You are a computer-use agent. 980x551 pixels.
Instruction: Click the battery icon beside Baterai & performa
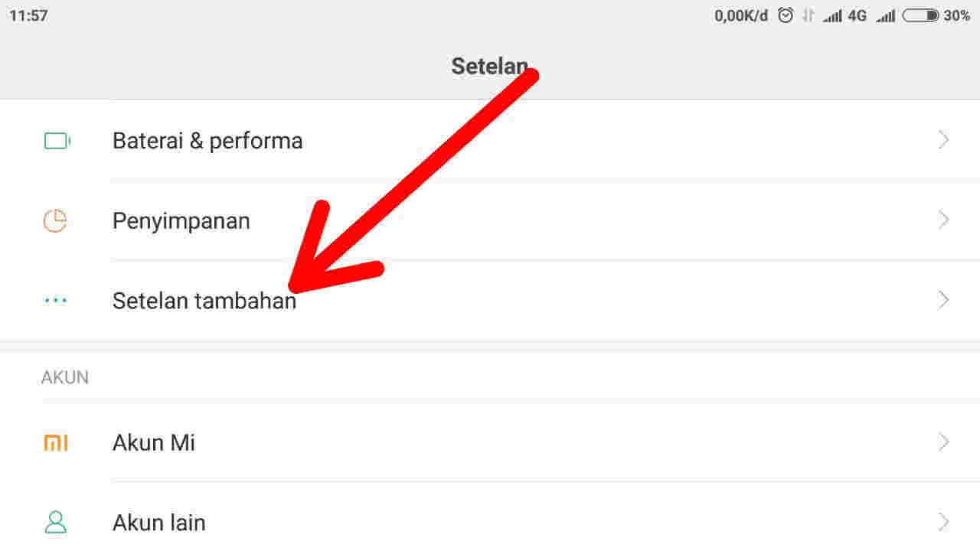tap(55, 140)
